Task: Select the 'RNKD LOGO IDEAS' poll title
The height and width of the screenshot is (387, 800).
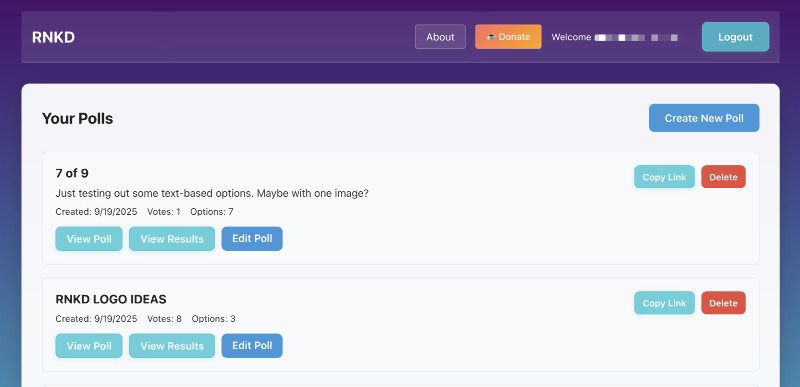Action: click(x=111, y=299)
